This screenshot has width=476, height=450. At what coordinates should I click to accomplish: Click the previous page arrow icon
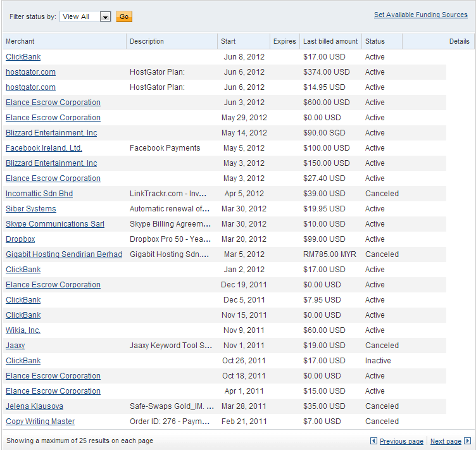click(x=373, y=441)
